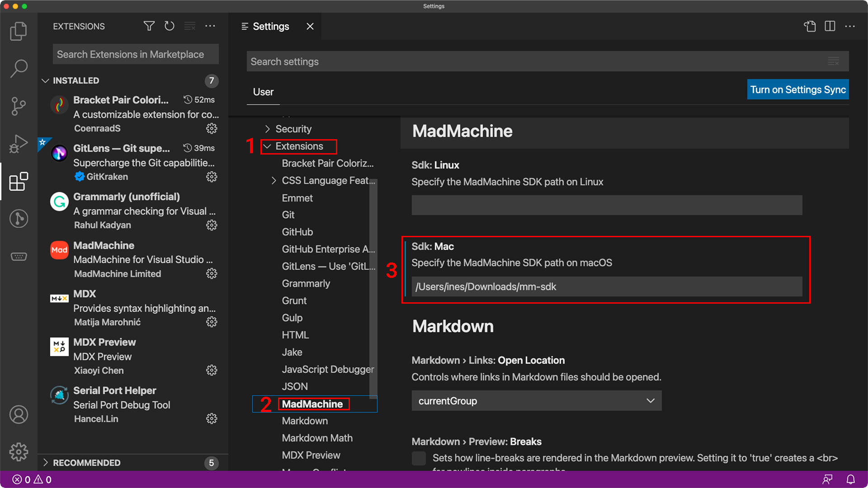
Task: Select Markdown Math in settings tree
Action: click(x=317, y=438)
